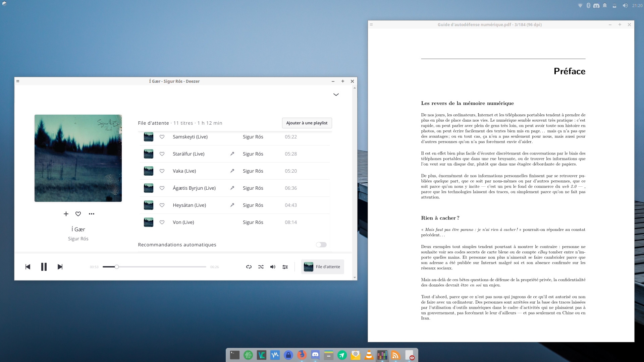Show lyrics for Heysátan (Live) via microphone icon

coord(232,205)
